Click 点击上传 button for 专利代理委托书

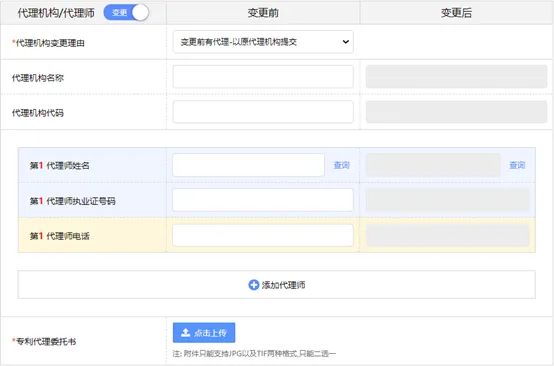pos(204,332)
